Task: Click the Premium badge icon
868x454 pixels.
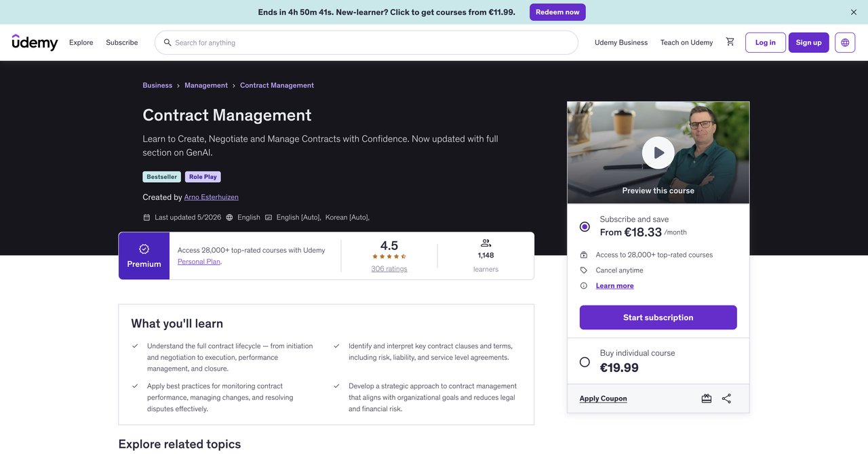Action: click(x=144, y=249)
